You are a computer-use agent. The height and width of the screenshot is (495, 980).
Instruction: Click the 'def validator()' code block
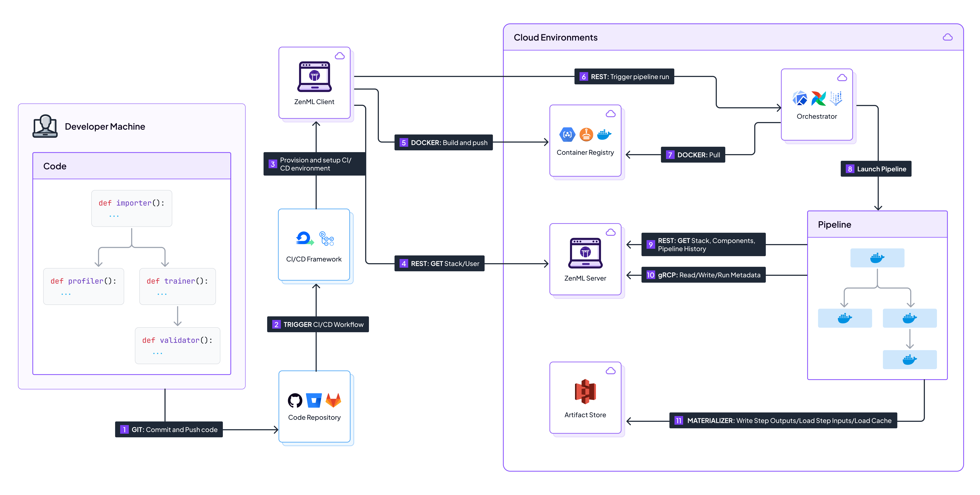[177, 345]
